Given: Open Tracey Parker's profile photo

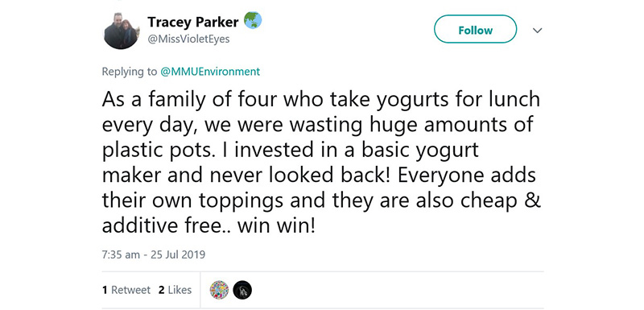Looking at the screenshot, I should coord(122,31).
